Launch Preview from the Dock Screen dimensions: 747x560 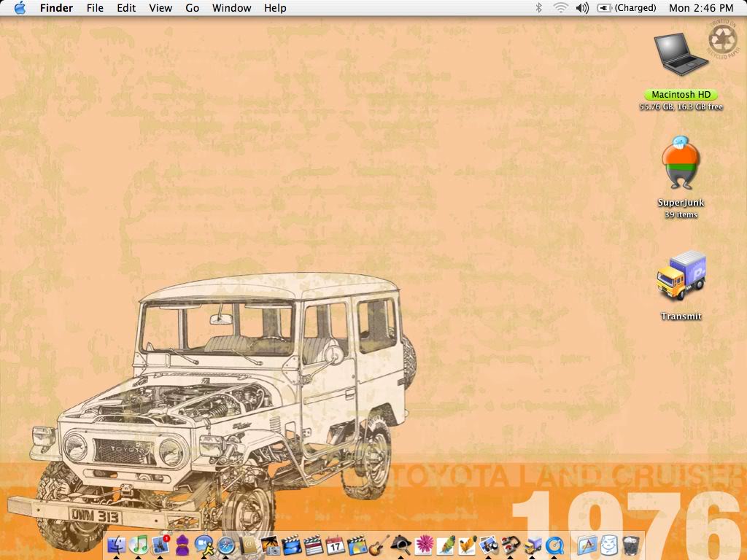pyautogui.click(x=488, y=545)
